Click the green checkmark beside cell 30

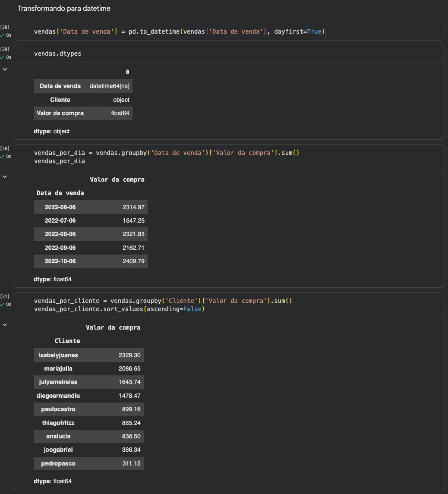point(2,156)
